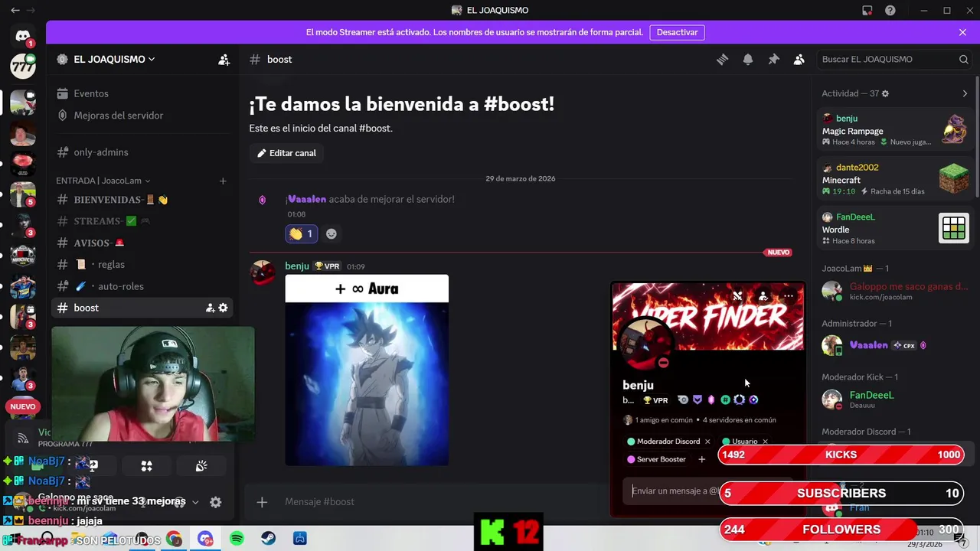Select the auto-roles channel
This screenshot has height=551, width=980.
point(142,285)
